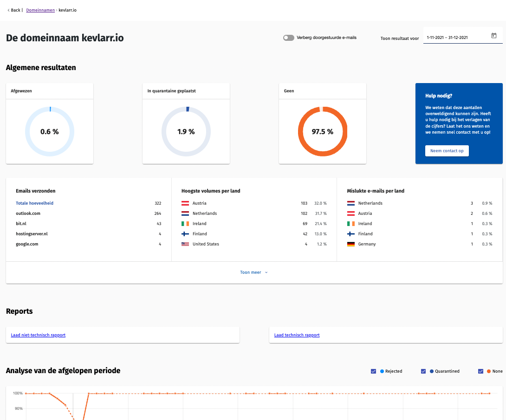Uncheck the Quarantined series checkbox
The image size is (506, 420).
[423, 371]
